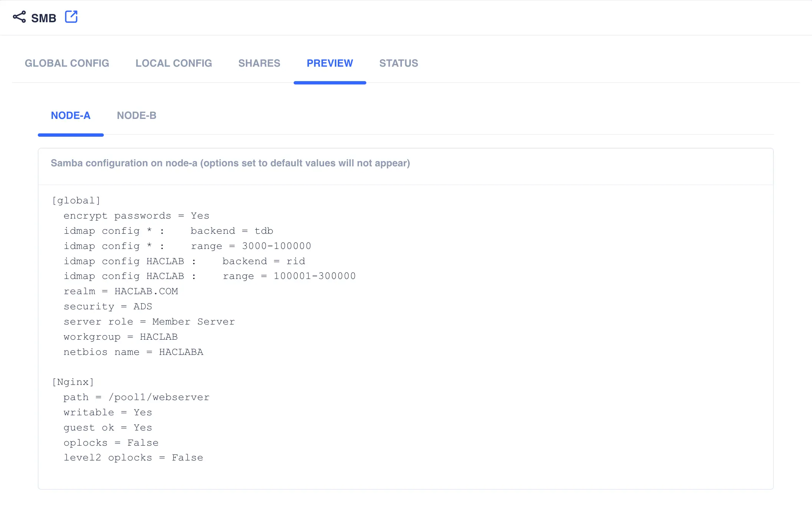The height and width of the screenshot is (529, 812).
Task: Switch to the NODE-B preview tab
Action: [x=137, y=115]
